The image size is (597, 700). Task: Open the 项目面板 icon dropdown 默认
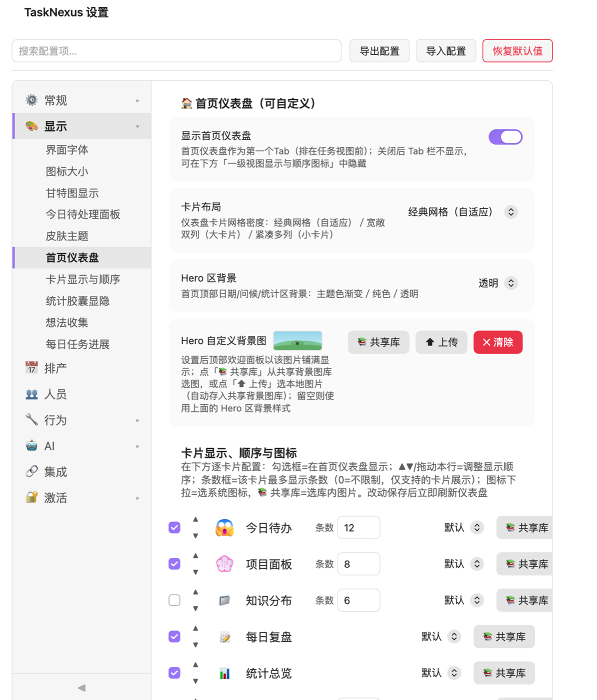point(464,564)
